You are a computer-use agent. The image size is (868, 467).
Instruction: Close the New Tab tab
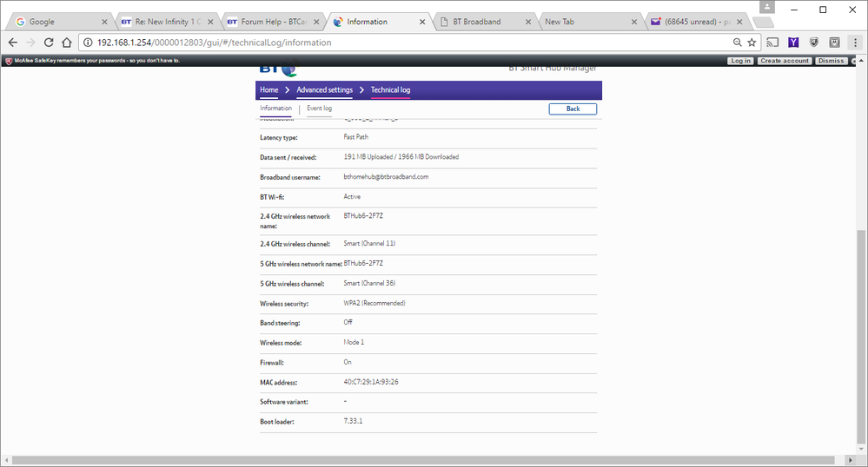click(633, 22)
